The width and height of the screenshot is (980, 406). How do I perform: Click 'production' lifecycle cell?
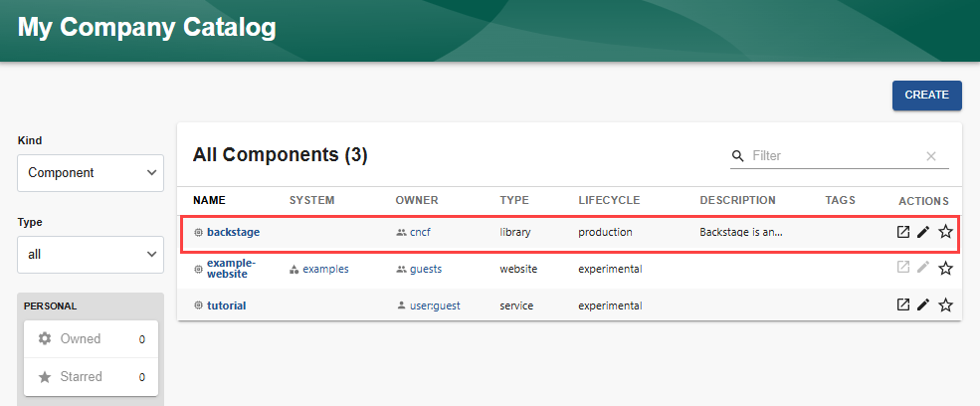pyautogui.click(x=605, y=232)
